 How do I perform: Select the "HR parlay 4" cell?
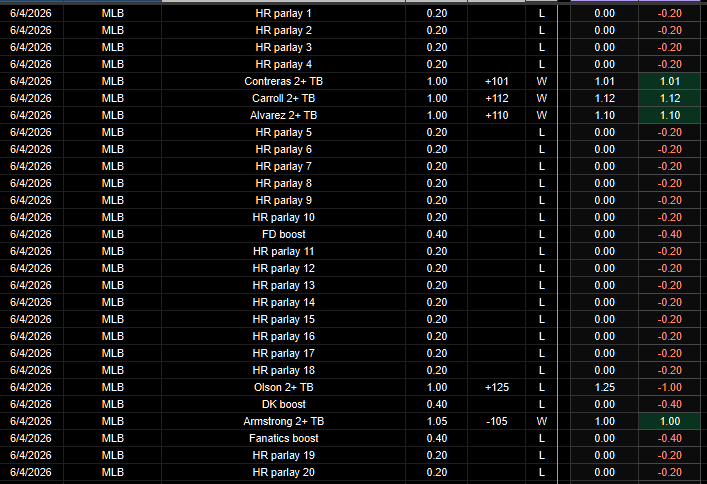[x=283, y=65]
